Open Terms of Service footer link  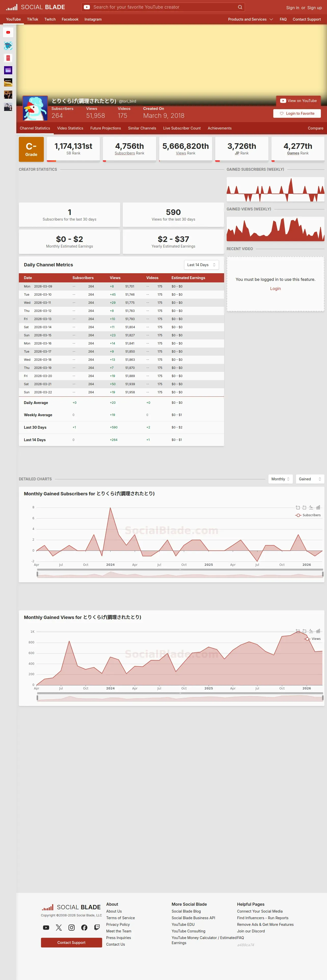[x=120, y=918]
